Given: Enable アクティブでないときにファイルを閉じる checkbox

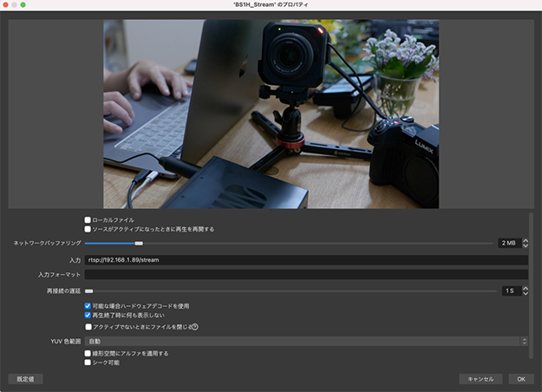Looking at the screenshot, I should tap(88, 327).
